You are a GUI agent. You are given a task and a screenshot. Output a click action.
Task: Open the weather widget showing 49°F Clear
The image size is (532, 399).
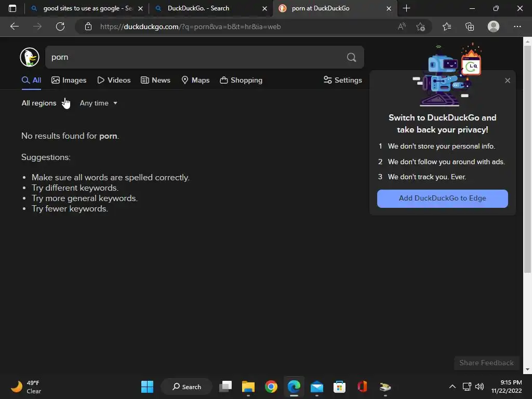point(26,387)
